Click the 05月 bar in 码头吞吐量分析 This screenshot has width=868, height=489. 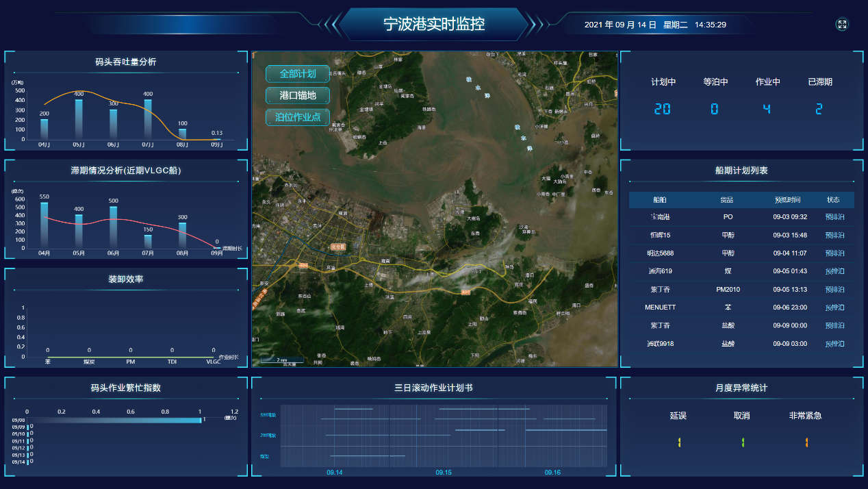[x=79, y=119]
